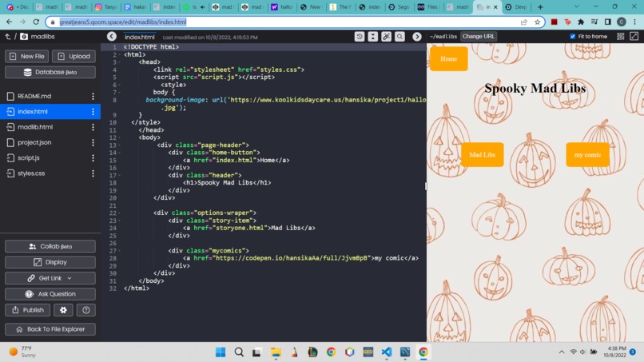Open project settings gear icon
Screen dimensions: 644x362
[63, 310]
